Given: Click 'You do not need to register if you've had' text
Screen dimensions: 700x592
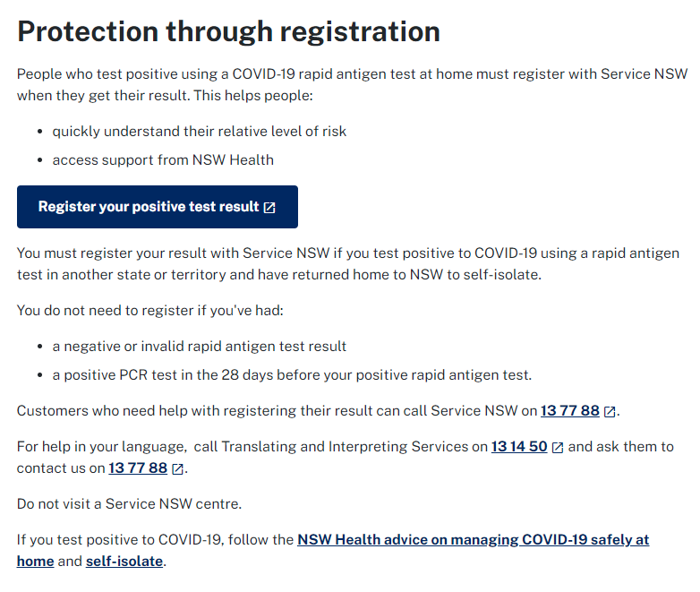Looking at the screenshot, I should click(150, 311).
